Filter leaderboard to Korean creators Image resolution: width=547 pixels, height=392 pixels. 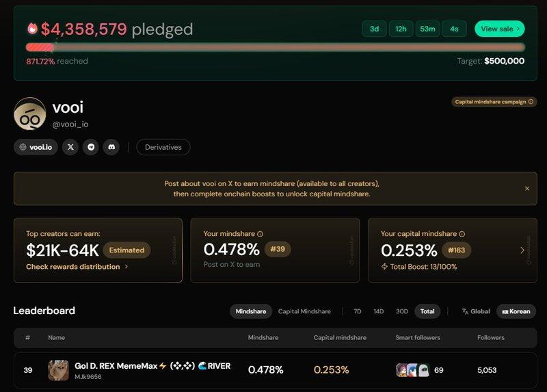click(x=516, y=311)
